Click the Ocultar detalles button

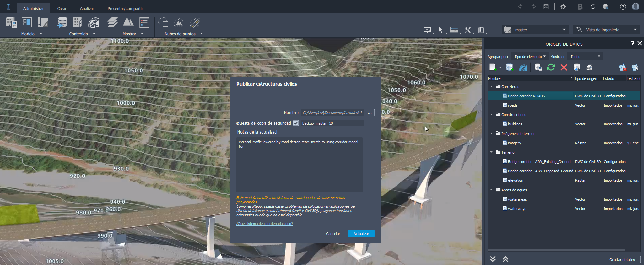click(622, 259)
